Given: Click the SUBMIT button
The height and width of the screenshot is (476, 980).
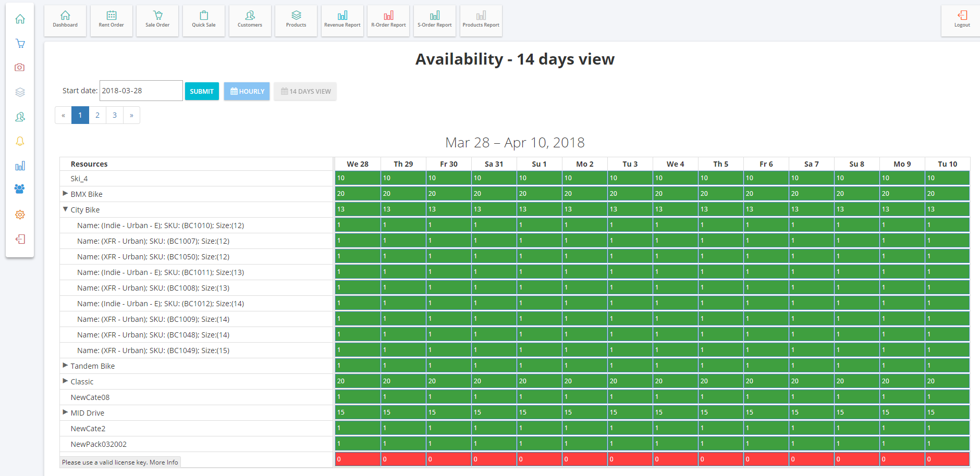Looking at the screenshot, I should pos(202,91).
